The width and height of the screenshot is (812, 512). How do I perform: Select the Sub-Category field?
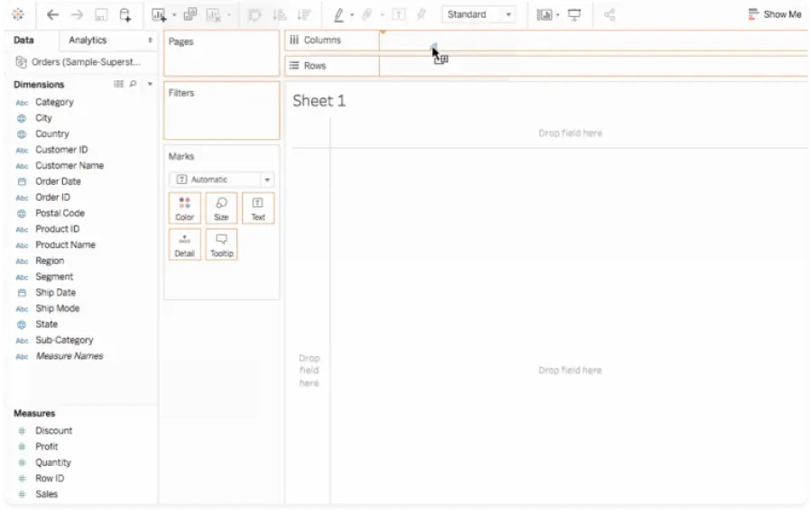coord(64,341)
